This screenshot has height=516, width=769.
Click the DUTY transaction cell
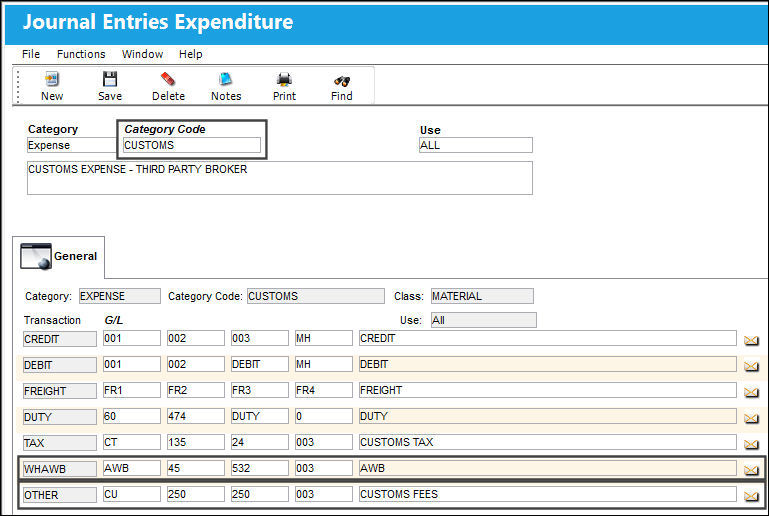click(x=60, y=417)
